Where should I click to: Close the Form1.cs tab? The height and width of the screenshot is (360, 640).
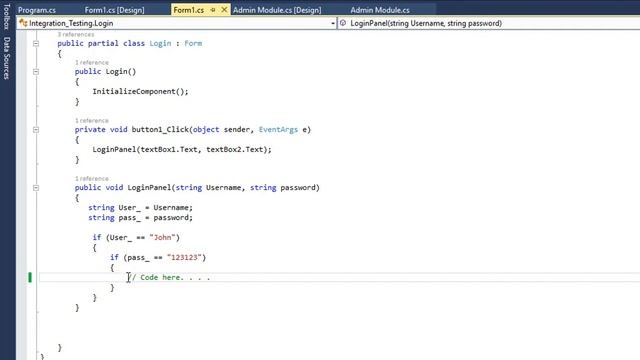click(x=224, y=10)
